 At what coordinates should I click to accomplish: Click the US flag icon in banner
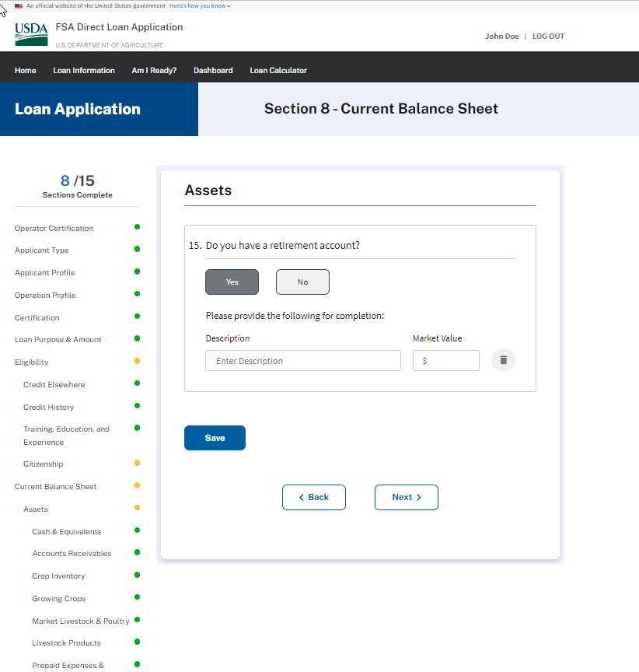tap(19, 6)
